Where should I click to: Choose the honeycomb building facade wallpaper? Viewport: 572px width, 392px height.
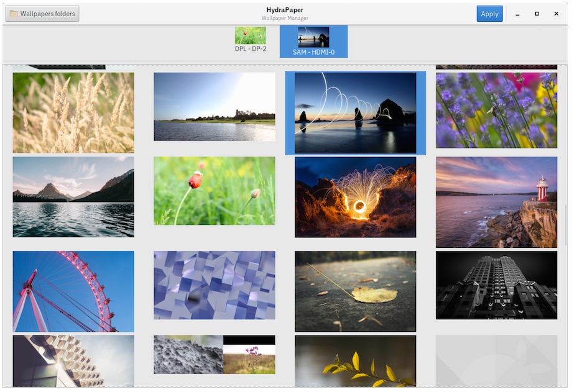pyautogui.click(x=73, y=361)
